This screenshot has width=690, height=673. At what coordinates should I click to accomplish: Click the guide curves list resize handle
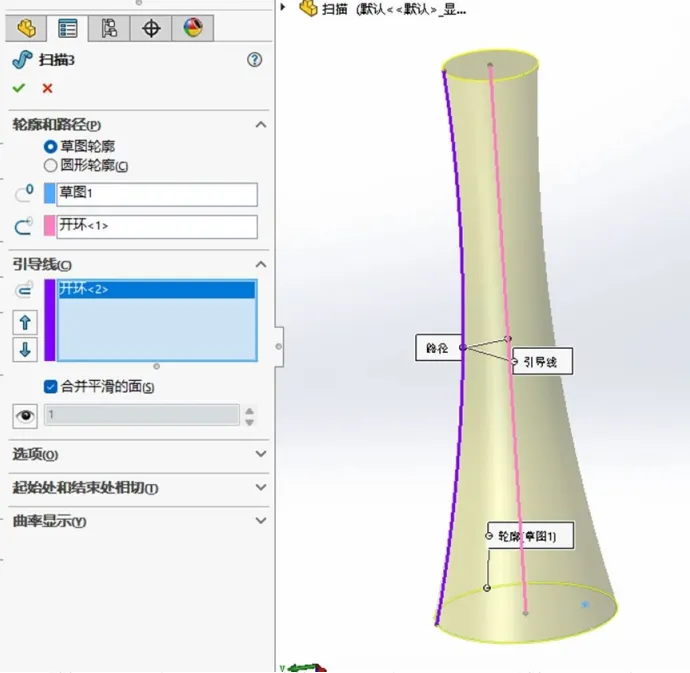[157, 366]
